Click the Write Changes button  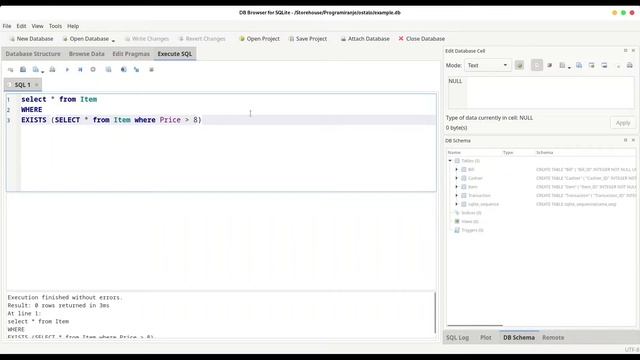tap(147, 39)
